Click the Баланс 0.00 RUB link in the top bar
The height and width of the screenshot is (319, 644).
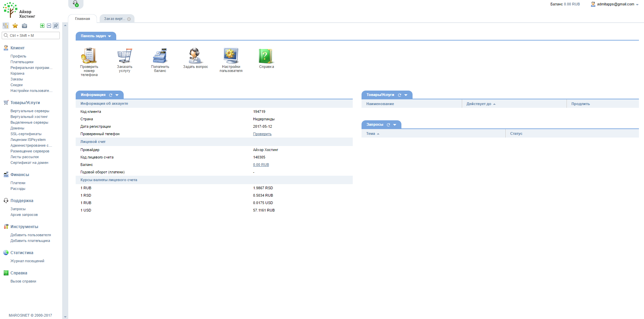565,4
